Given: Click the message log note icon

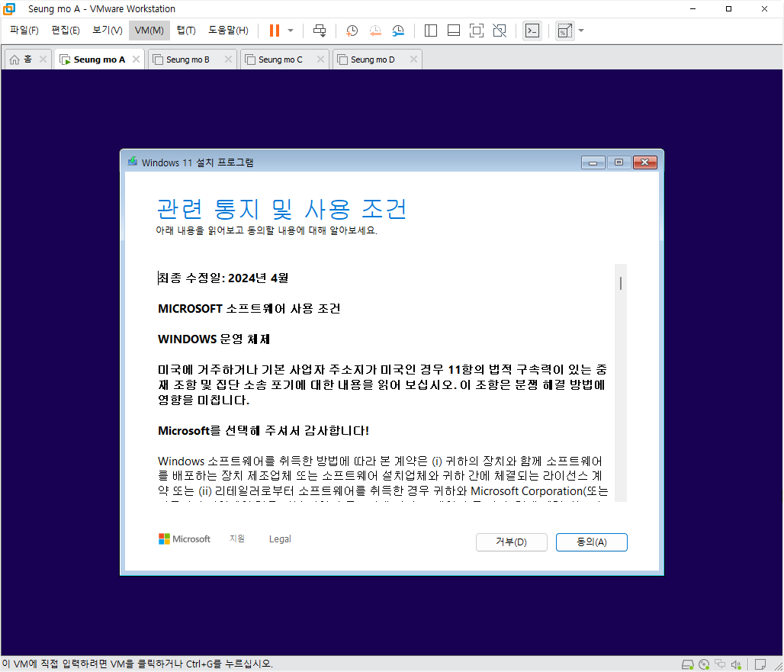Looking at the screenshot, I should pyautogui.click(x=760, y=664).
